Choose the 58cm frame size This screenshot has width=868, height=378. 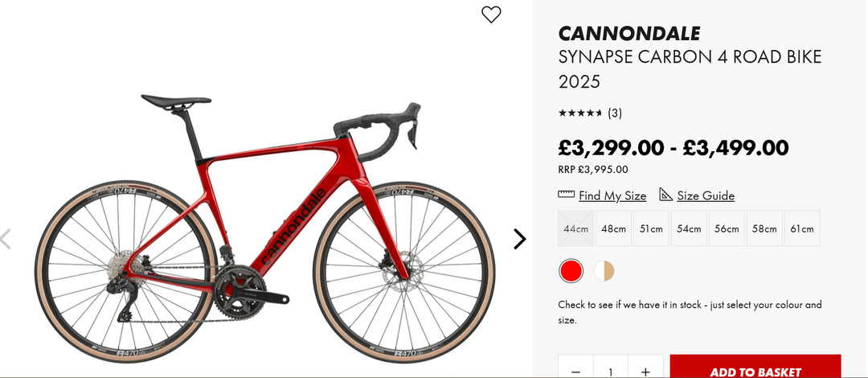764,228
